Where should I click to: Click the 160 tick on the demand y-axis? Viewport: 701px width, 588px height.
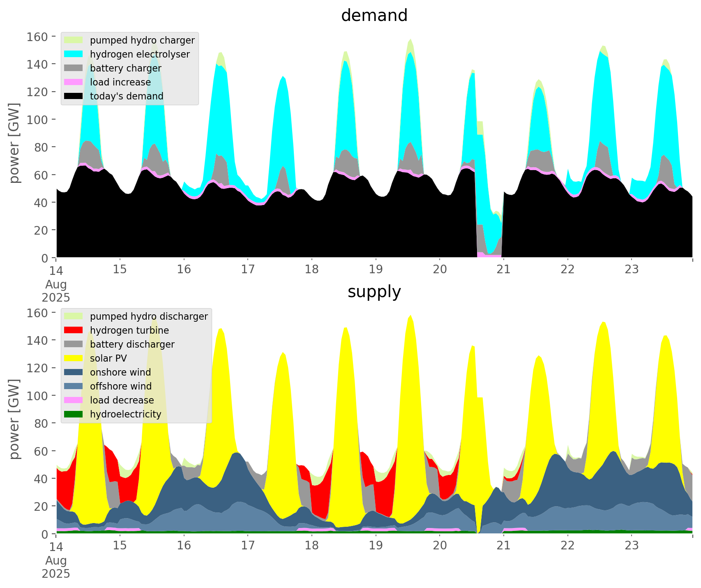tap(38, 37)
